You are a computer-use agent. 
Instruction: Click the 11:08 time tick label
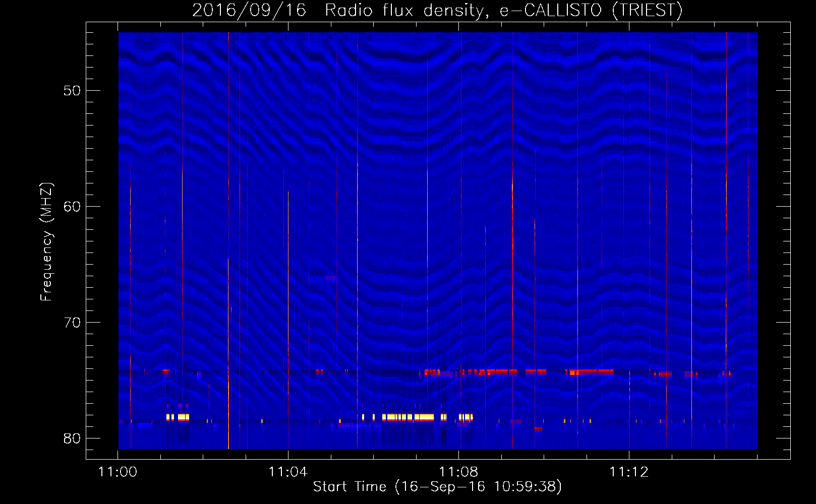pyautogui.click(x=458, y=472)
